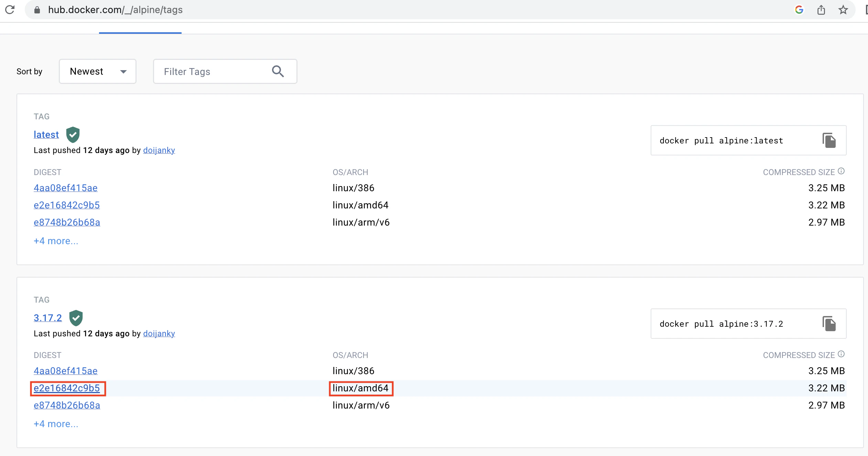The width and height of the screenshot is (868, 456).
Task: Click 2.97 MB size in 3.17.2 card
Action: pyautogui.click(x=826, y=405)
